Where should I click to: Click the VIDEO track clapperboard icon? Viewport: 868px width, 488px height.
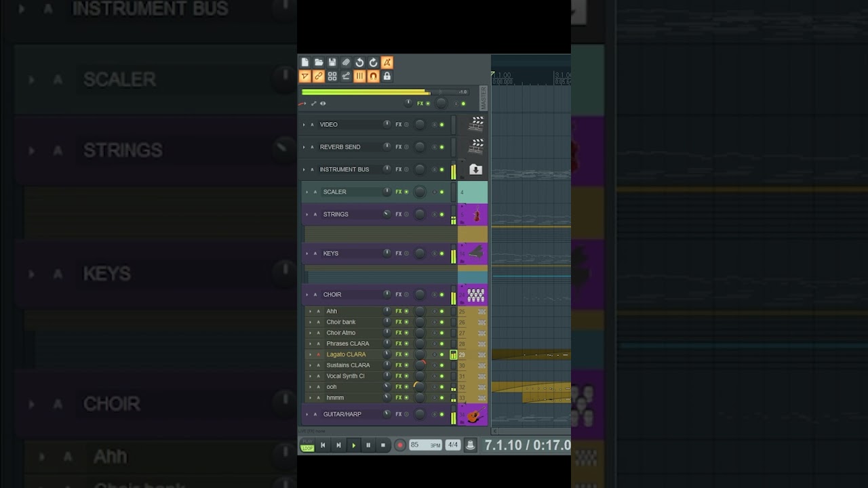(x=477, y=124)
